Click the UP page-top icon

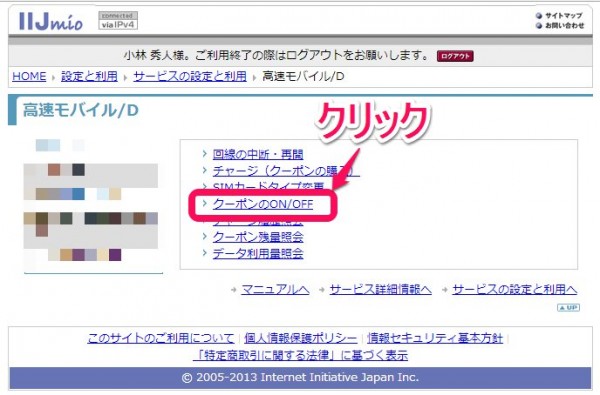(568, 308)
